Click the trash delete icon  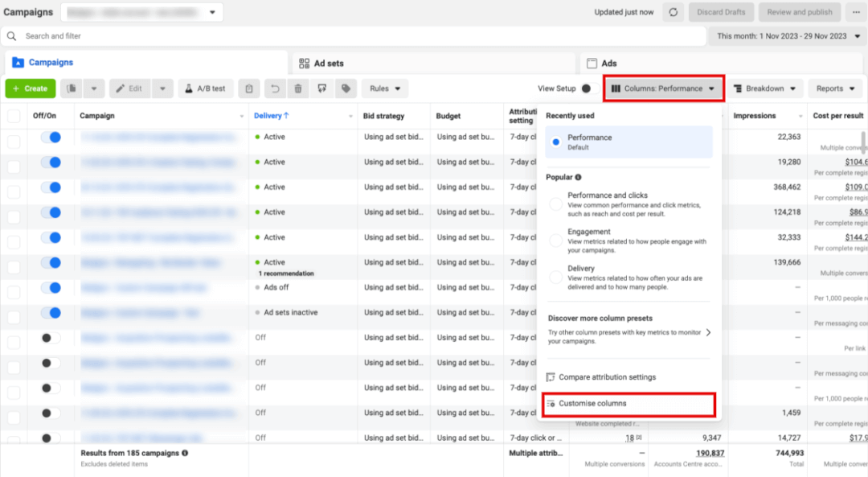pyautogui.click(x=298, y=88)
